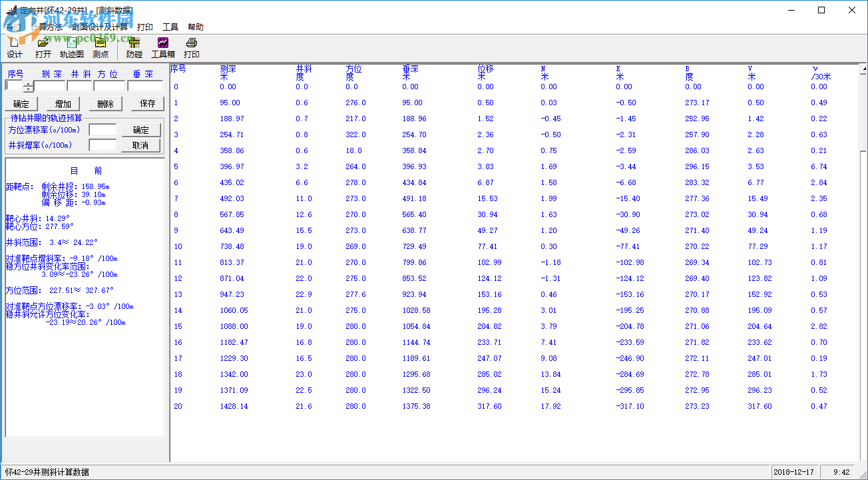Open the 工具 menu in menu bar

170,27
